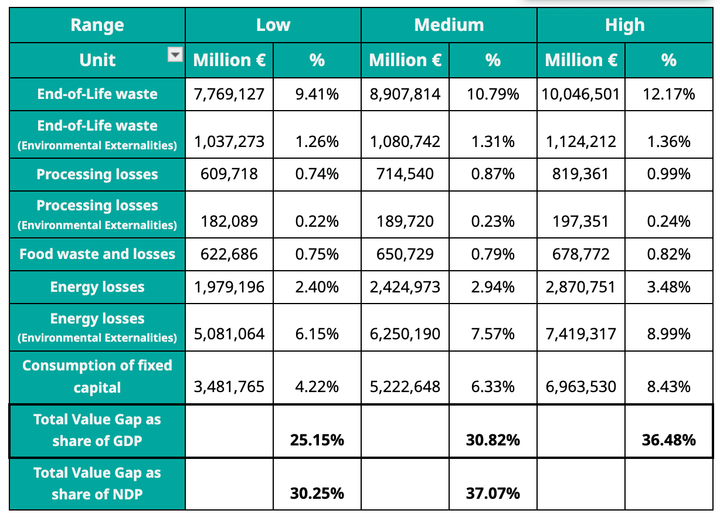Select the Food waste and losses label
The height and width of the screenshot is (518, 720).
pyautogui.click(x=97, y=254)
